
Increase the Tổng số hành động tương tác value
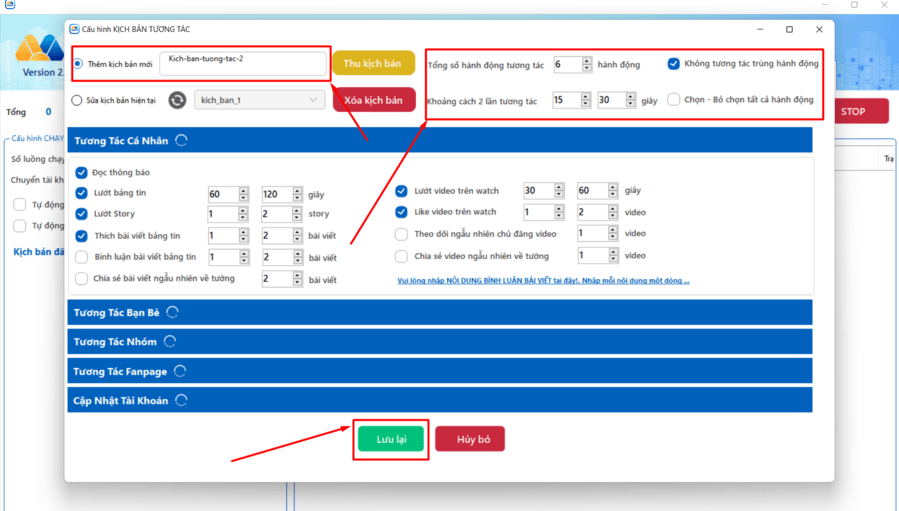click(x=587, y=61)
